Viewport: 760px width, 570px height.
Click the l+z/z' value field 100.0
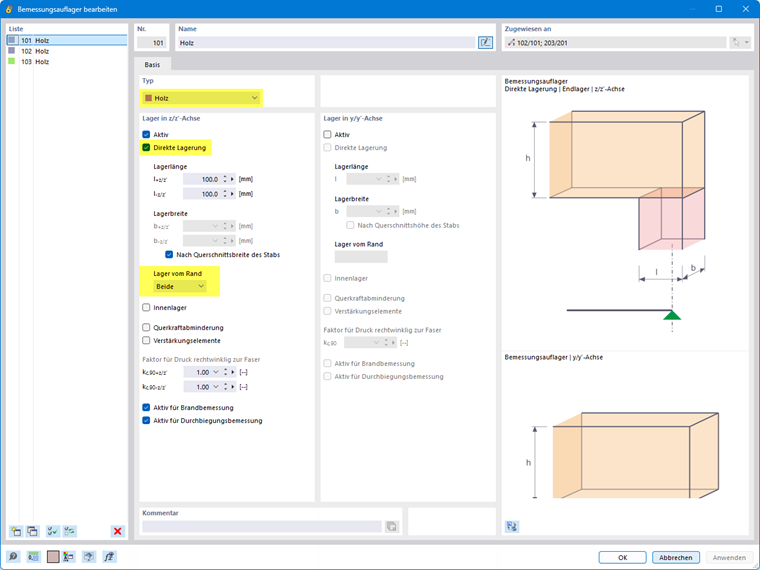(202, 179)
